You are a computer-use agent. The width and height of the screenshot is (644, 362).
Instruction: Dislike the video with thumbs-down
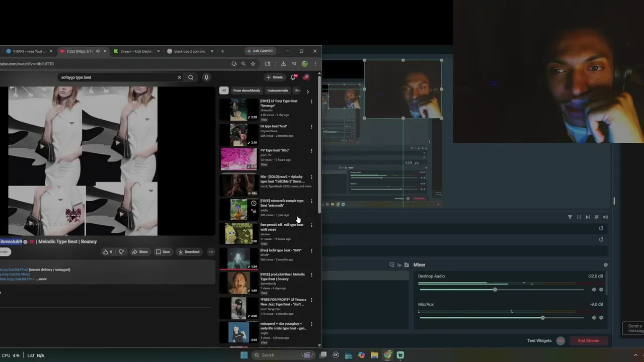[121, 252]
